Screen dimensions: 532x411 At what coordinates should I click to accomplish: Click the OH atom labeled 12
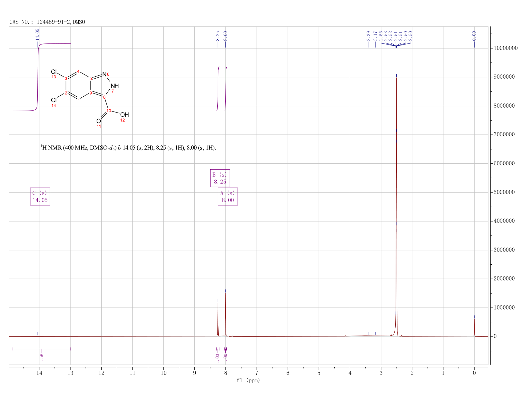point(124,114)
